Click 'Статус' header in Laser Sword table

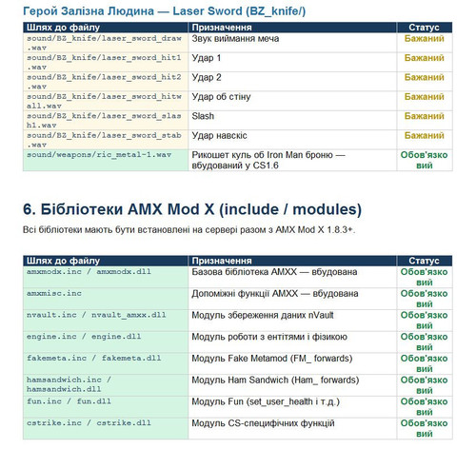coord(424,28)
